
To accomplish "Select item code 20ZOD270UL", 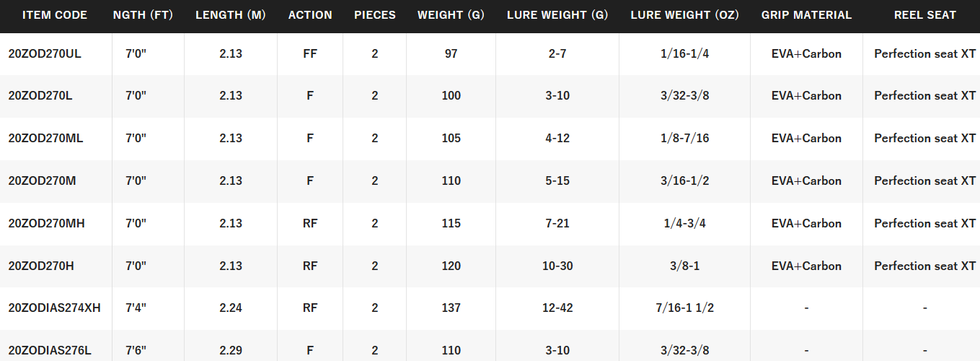I will point(45,53).
